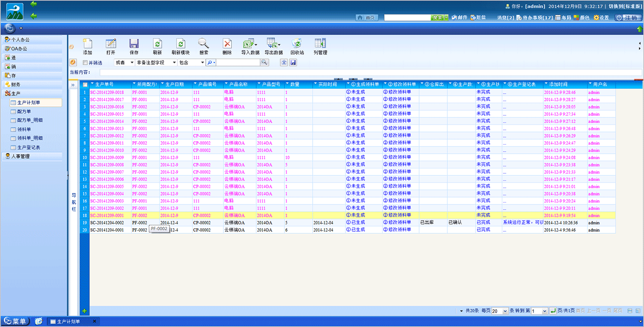Screen dimensions: 644x327
Task: Click the 首页 home button
Action: pos(367,18)
